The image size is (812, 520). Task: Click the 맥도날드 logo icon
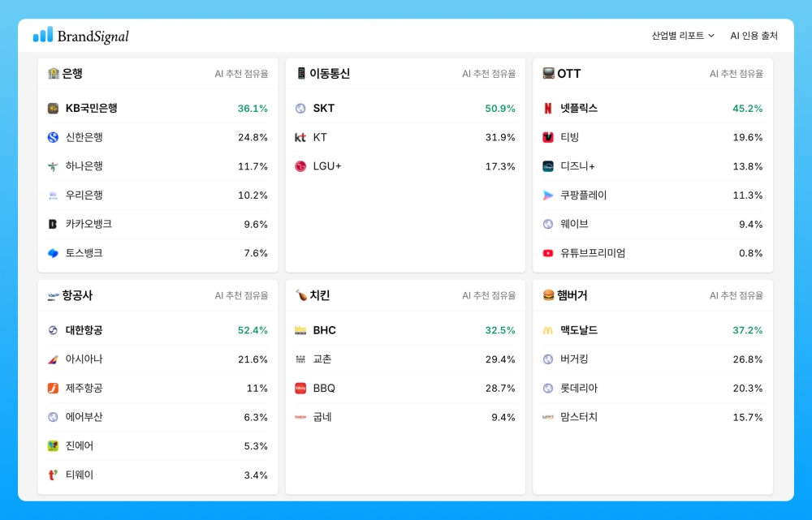[548, 331]
